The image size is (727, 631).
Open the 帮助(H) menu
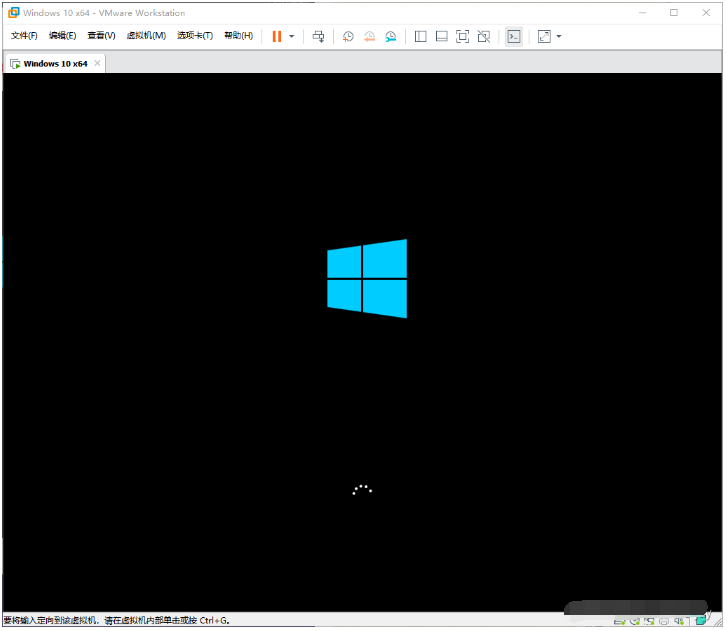point(238,36)
